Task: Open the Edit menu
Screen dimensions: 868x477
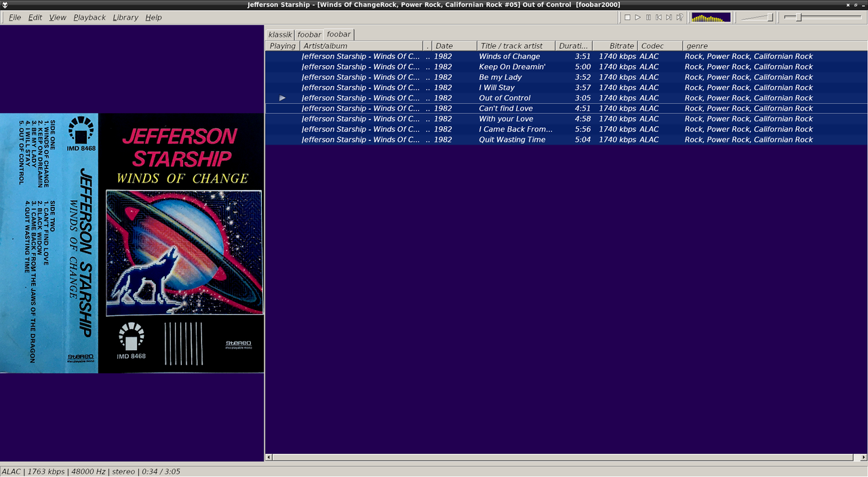Action: (35, 17)
